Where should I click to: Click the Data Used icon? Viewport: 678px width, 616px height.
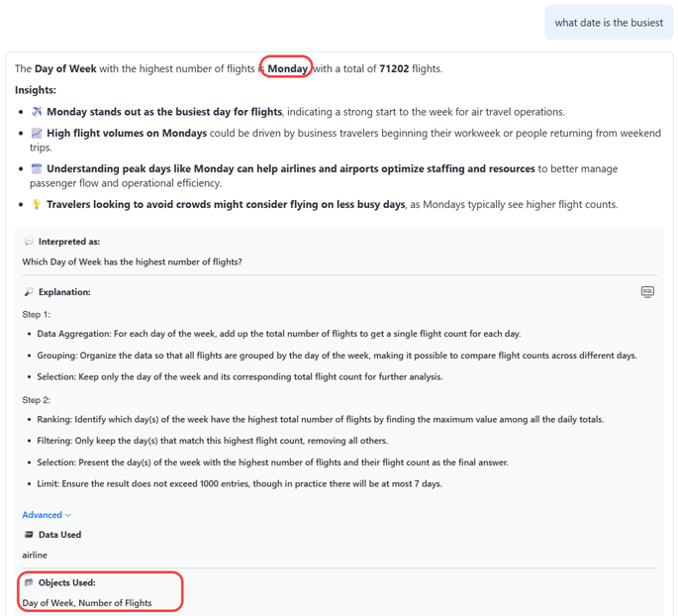29,535
